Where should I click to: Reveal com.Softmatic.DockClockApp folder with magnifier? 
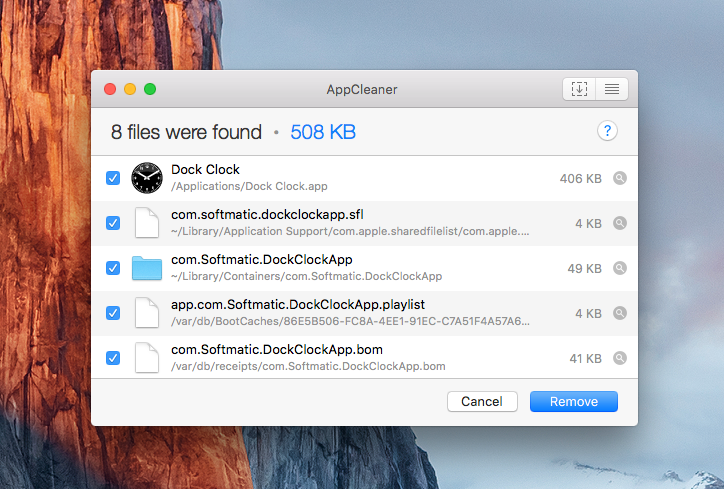(620, 268)
